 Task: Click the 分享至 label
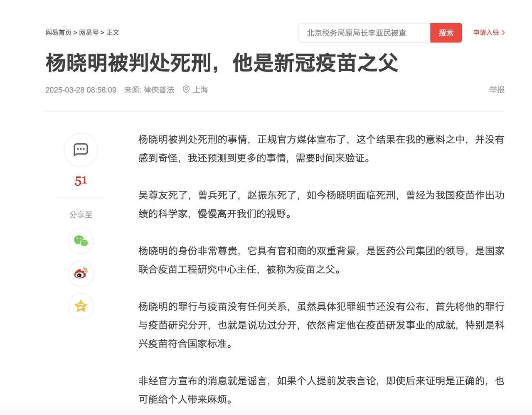click(x=81, y=214)
